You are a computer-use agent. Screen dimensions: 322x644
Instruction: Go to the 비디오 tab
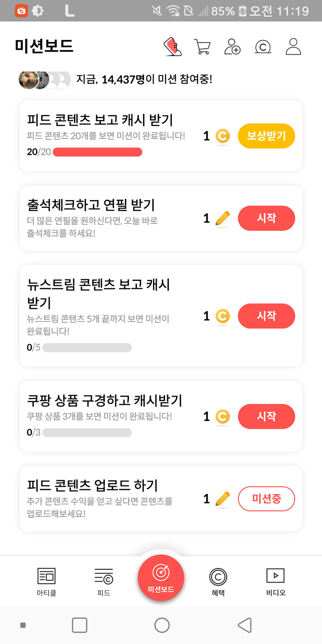coord(275,581)
